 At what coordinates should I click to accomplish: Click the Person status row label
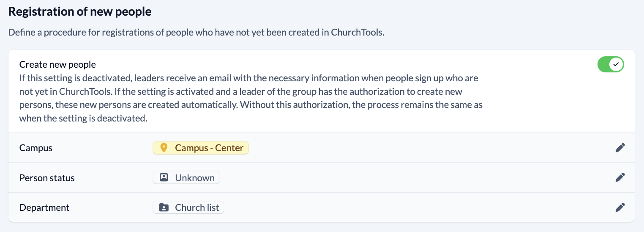(x=47, y=178)
